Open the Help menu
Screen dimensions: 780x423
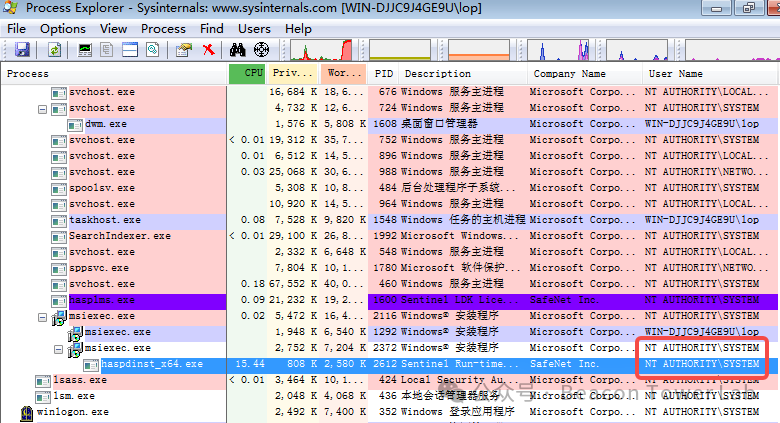click(x=298, y=29)
